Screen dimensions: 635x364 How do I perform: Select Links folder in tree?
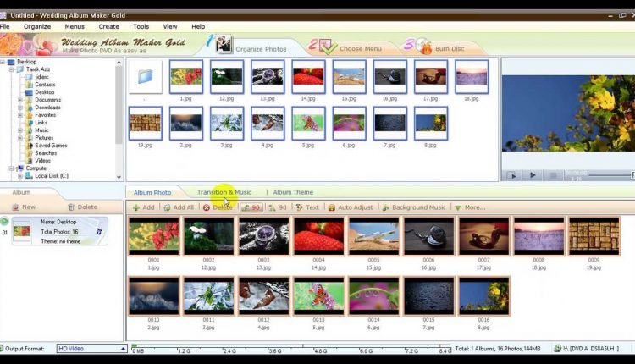pyautogui.click(x=41, y=123)
